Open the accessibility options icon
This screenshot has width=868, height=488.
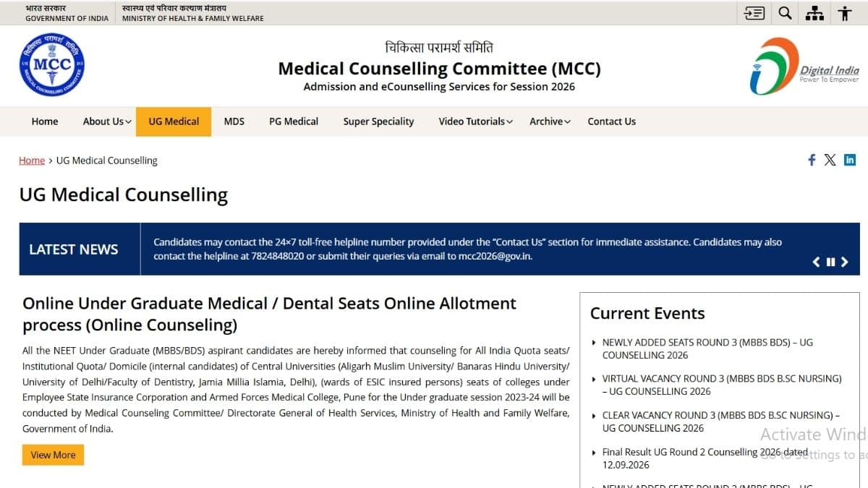[x=845, y=13]
